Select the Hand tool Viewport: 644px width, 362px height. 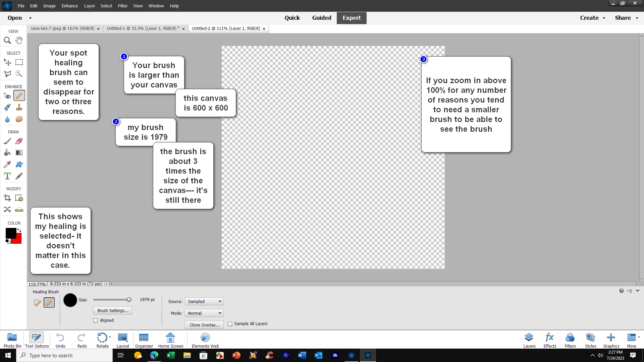tap(19, 40)
